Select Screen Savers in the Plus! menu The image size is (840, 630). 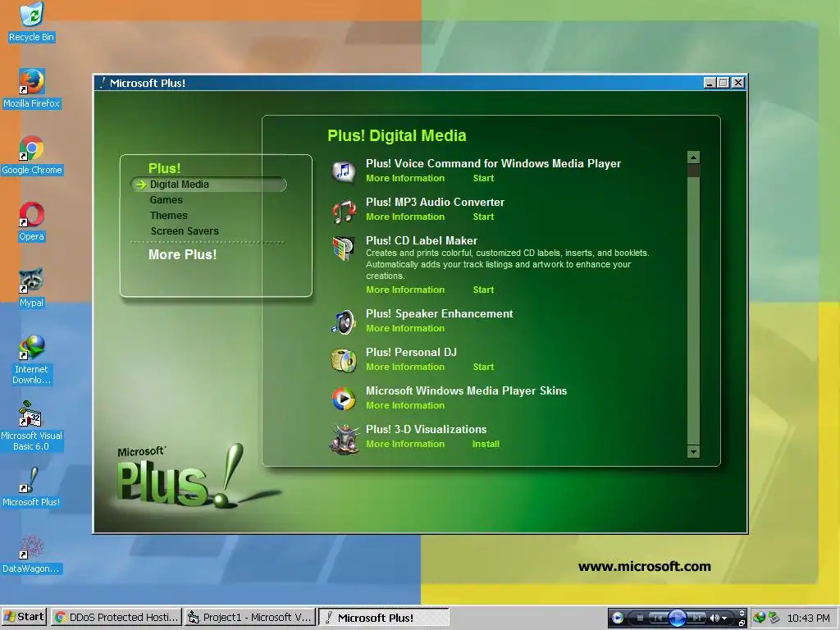(185, 231)
